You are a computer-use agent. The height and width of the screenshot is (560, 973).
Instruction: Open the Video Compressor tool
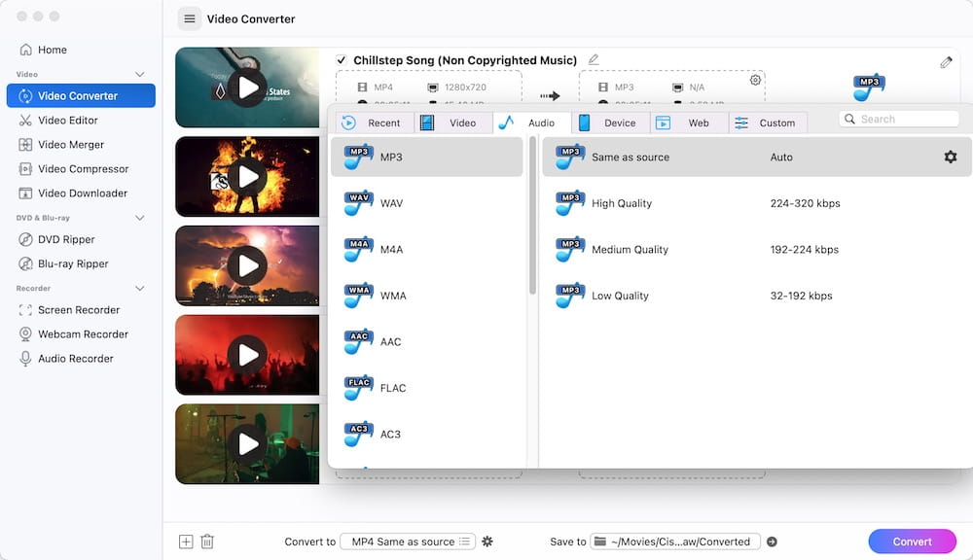click(x=83, y=169)
